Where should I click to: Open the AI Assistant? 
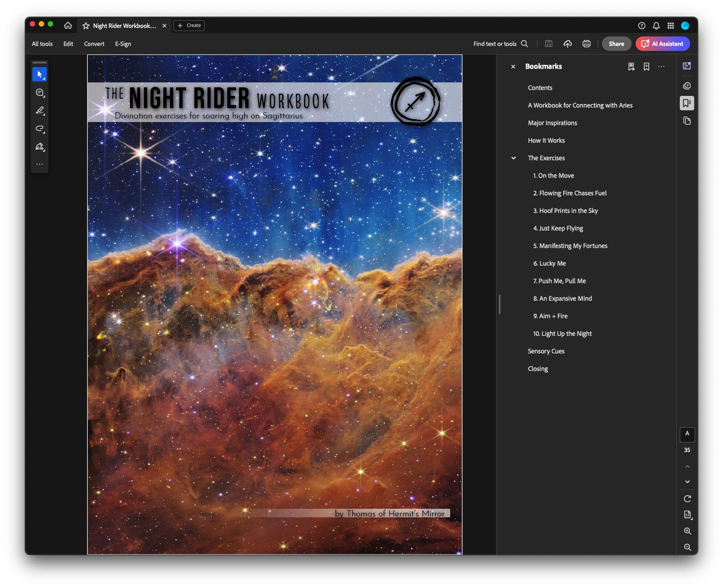coord(663,44)
